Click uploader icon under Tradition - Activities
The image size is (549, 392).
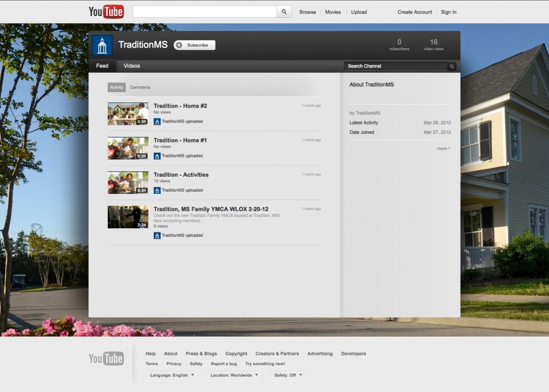click(x=157, y=190)
